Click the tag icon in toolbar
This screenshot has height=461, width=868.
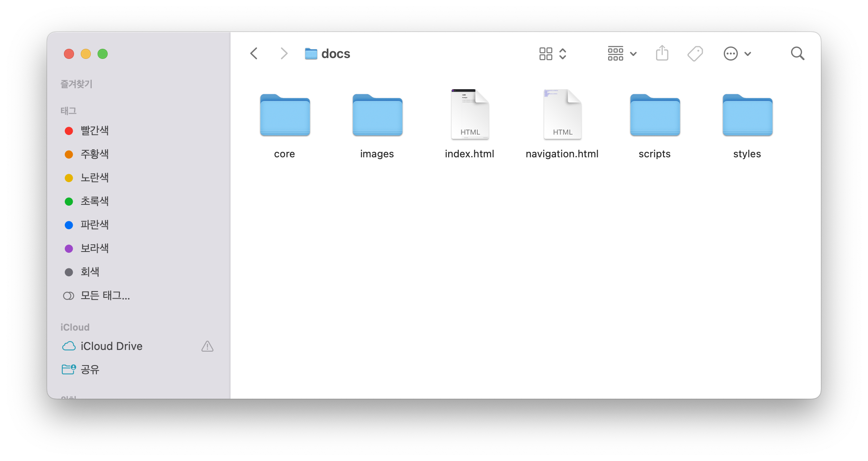(x=695, y=53)
